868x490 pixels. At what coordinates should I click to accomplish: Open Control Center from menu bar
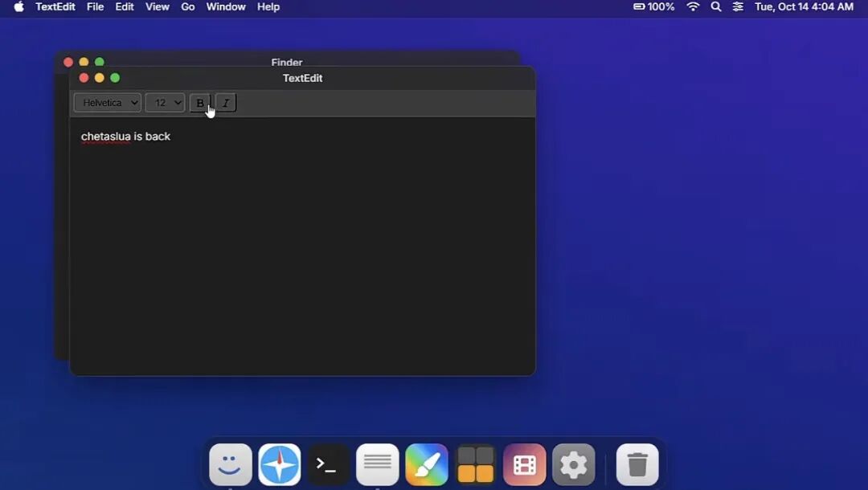point(738,7)
